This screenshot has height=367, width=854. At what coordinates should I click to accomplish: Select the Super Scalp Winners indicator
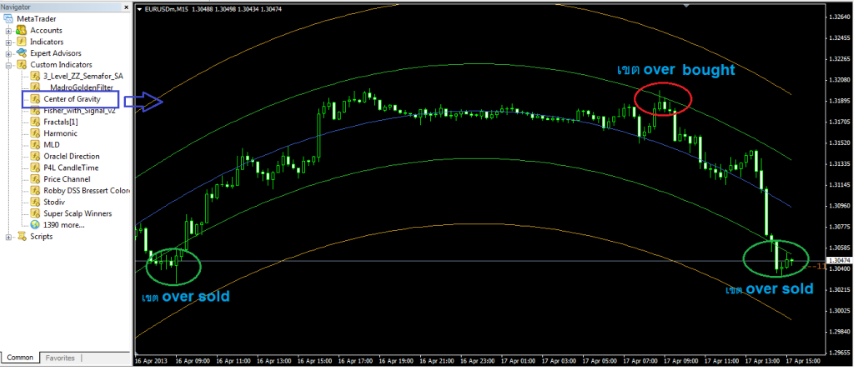tap(78, 213)
